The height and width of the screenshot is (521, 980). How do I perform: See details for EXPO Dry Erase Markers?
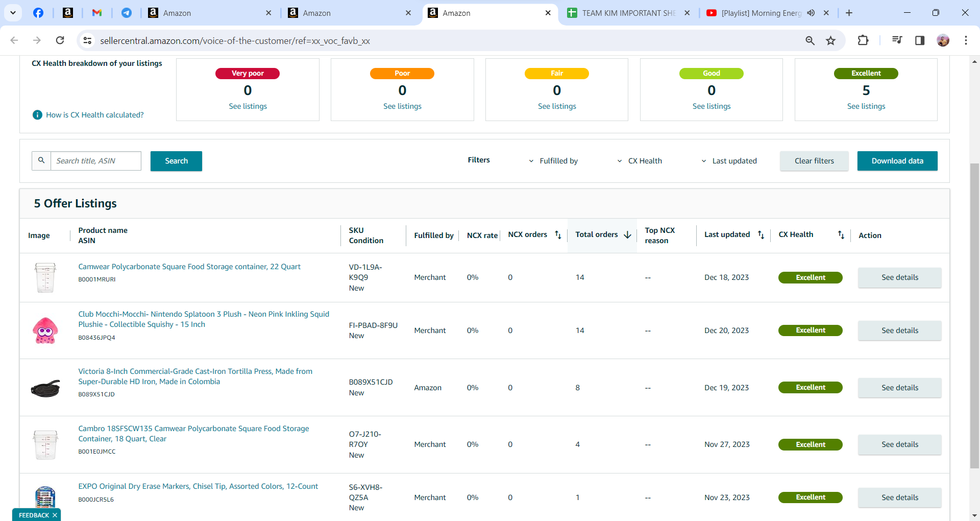pos(900,498)
